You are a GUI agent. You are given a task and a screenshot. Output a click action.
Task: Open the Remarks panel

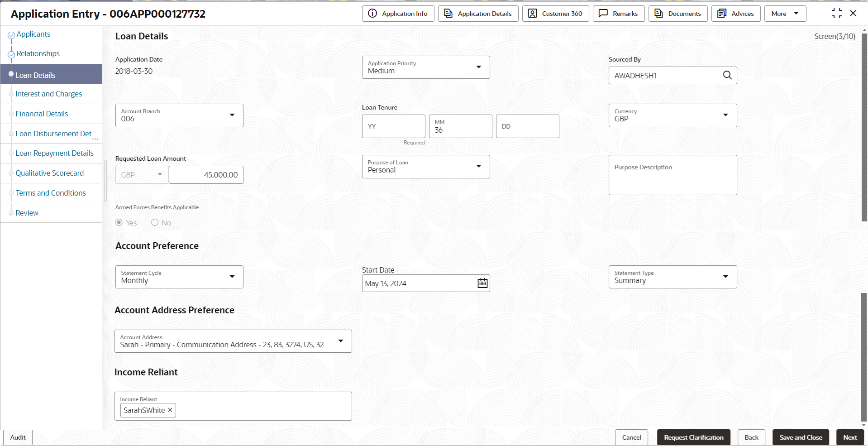(618, 14)
